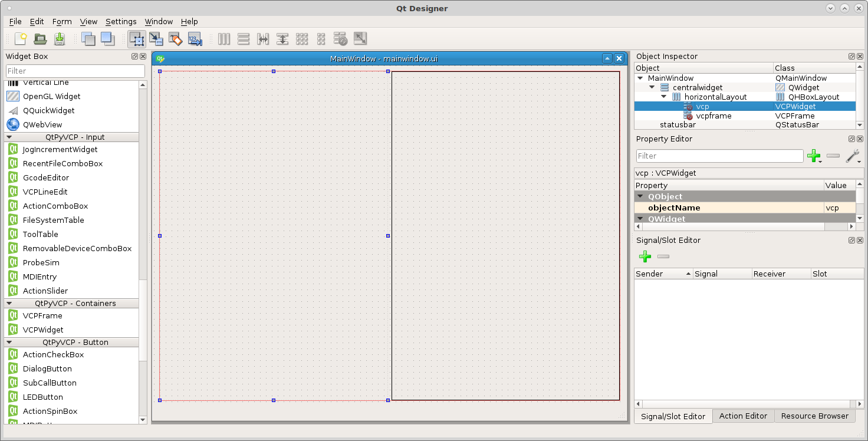868x441 pixels.
Task: Click the Break Layout toolbar icon
Action: (341, 39)
